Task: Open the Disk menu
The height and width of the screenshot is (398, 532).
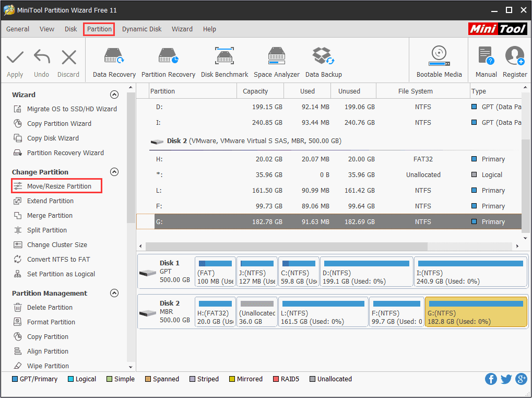Action: (71, 29)
